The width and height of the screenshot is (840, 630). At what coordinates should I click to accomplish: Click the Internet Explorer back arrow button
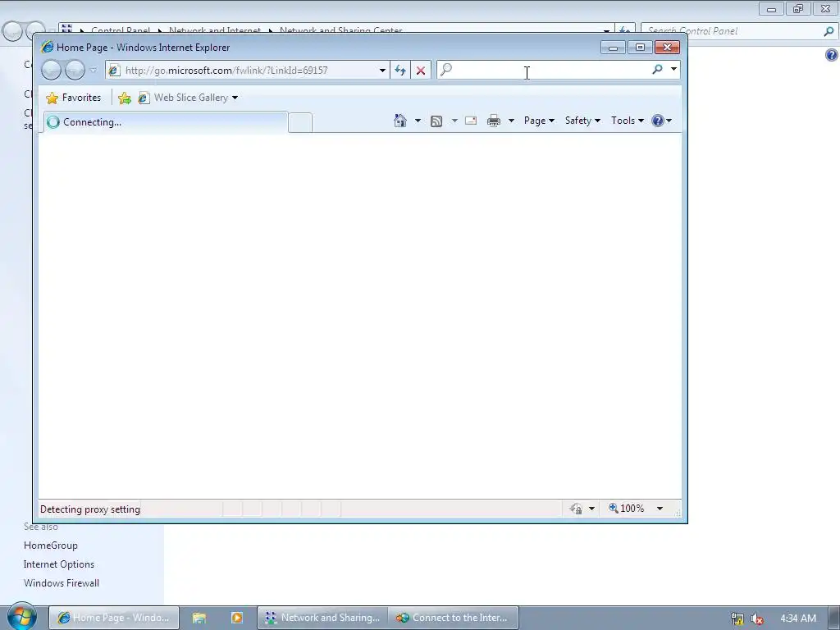tap(52, 71)
